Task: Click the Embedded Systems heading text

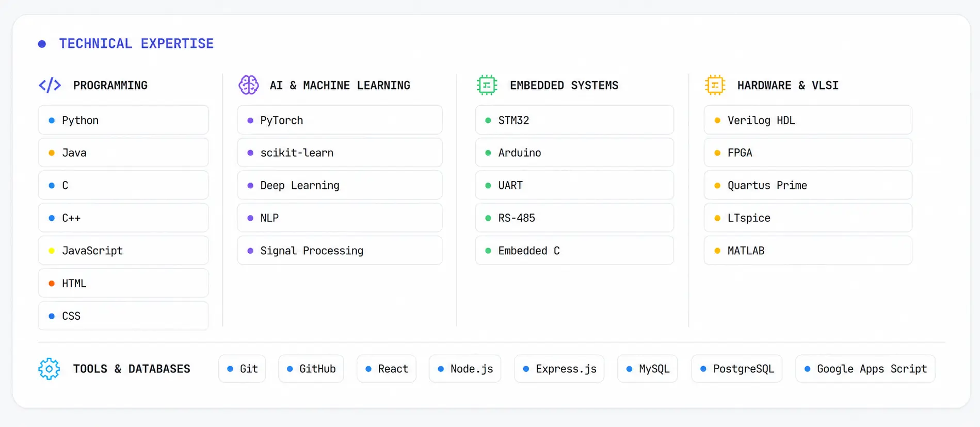Action: point(564,85)
